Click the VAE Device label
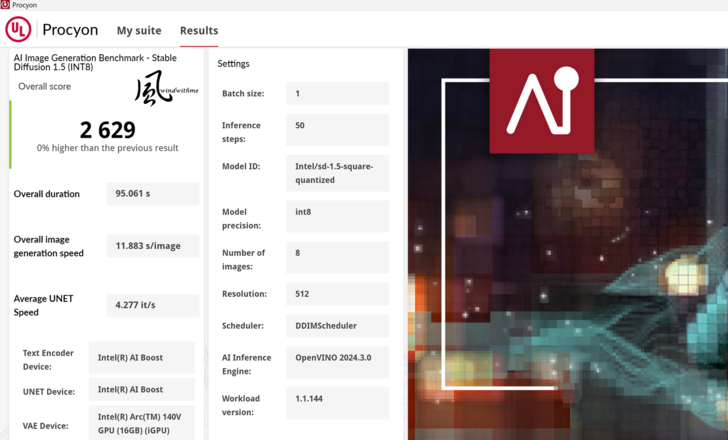Image resolution: width=728 pixels, height=440 pixels. [46, 426]
